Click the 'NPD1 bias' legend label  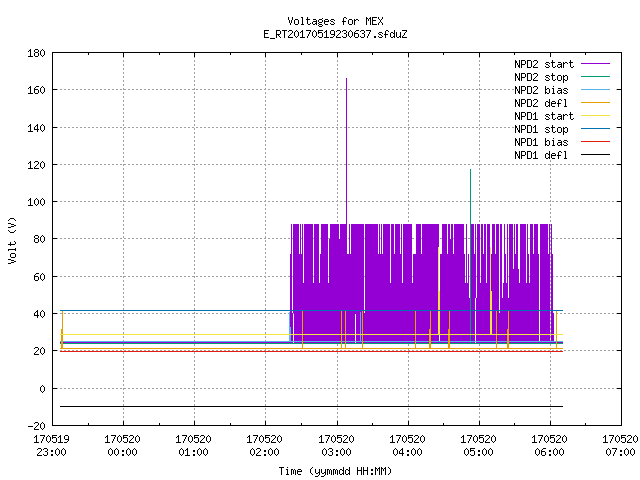click(x=541, y=142)
